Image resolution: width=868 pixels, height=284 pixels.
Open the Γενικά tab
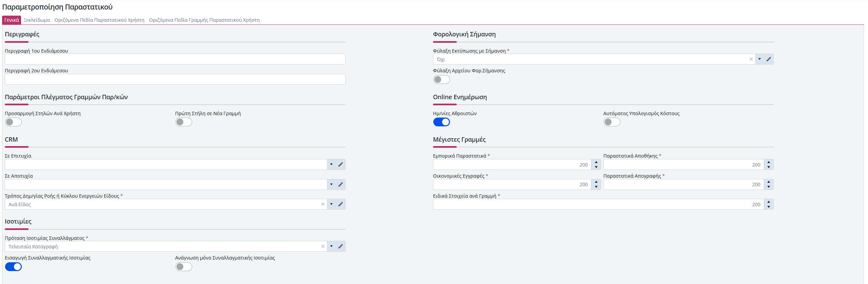point(12,20)
